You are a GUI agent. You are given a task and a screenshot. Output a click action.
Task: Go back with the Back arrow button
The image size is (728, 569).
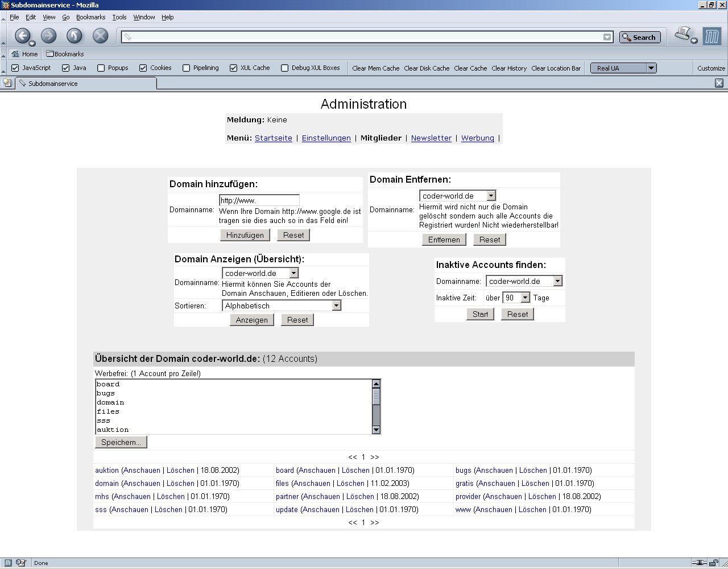click(x=22, y=36)
